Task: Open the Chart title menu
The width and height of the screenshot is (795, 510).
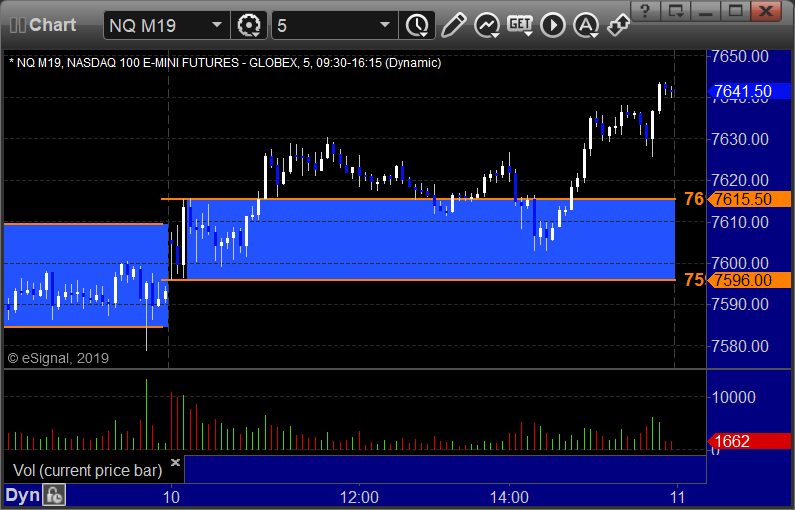Action: tap(52, 25)
